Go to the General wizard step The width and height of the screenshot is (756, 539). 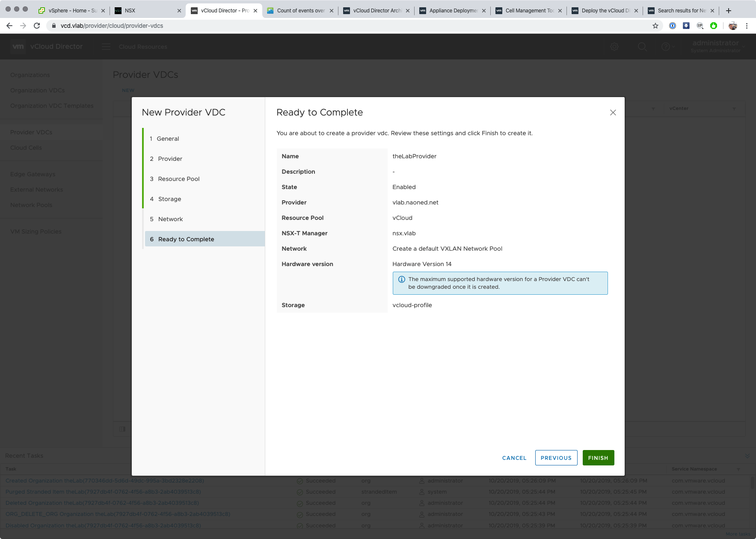(x=168, y=139)
